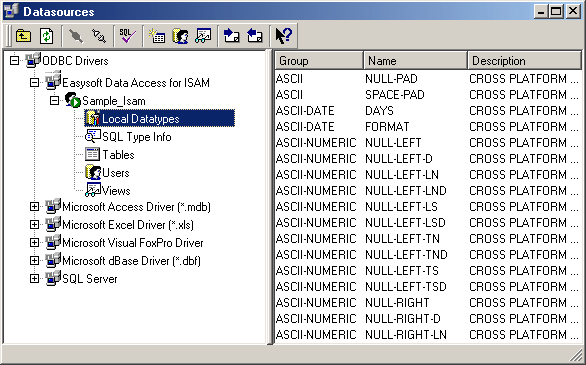Sort list by the Group column header
Image resolution: width=586 pixels, height=365 pixels.
(320, 61)
